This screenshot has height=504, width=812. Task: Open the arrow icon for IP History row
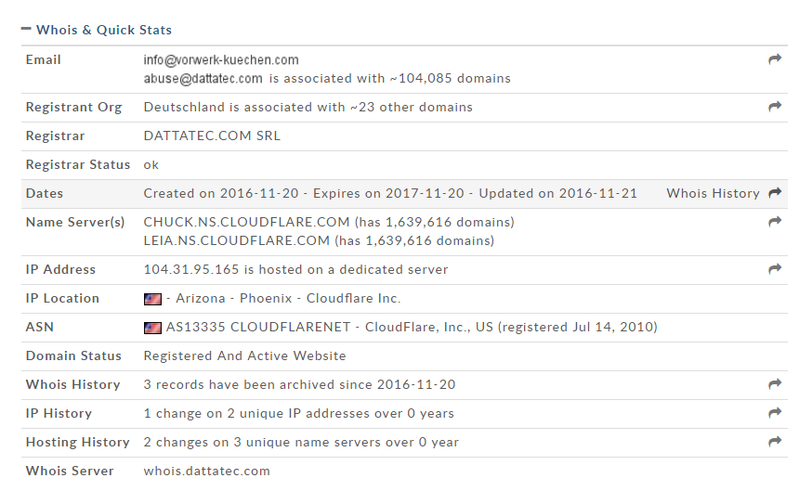pos(775,413)
